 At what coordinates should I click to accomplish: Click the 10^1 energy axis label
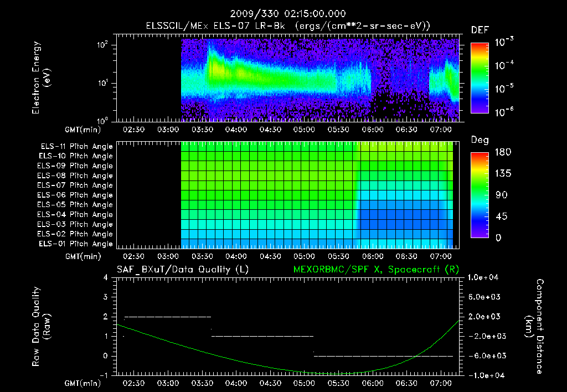(x=102, y=83)
